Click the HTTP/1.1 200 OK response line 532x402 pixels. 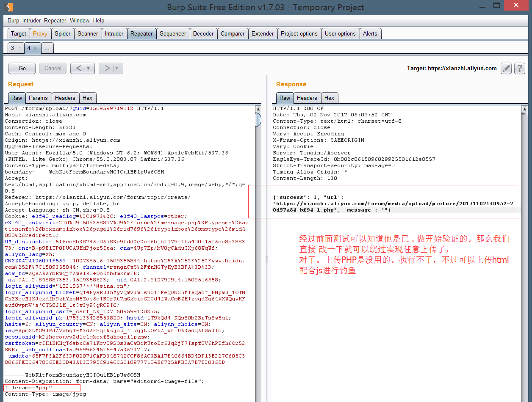click(298, 108)
